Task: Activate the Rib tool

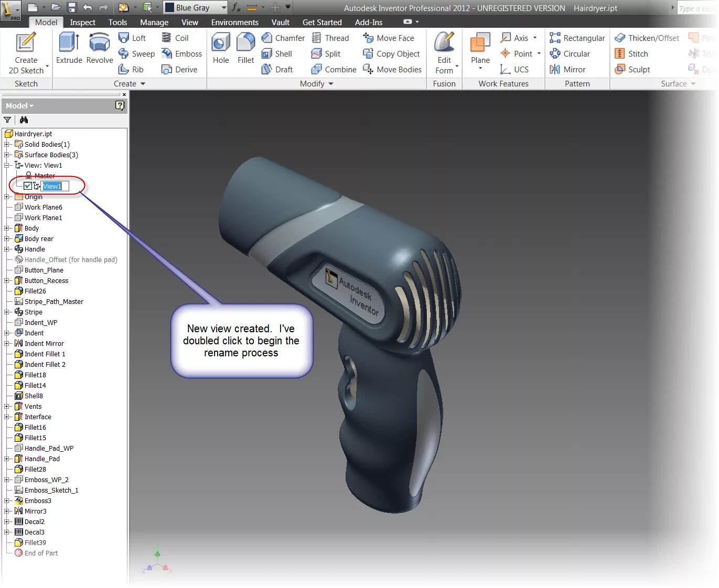Action: coord(131,69)
